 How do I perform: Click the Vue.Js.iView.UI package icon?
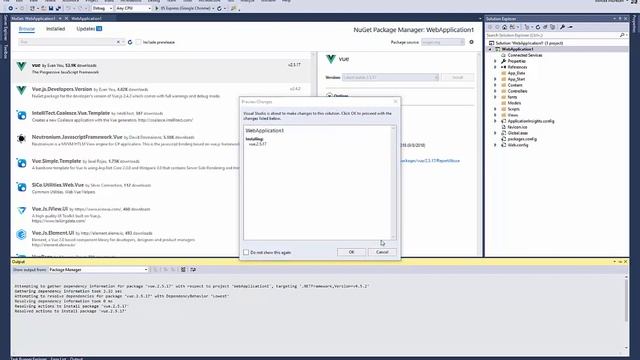tap(21, 211)
